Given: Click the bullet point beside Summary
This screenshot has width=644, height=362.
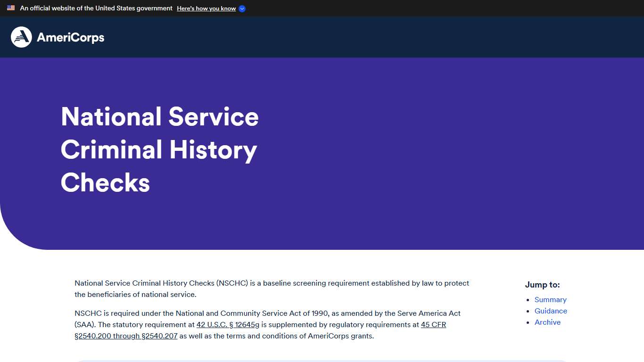Looking at the screenshot, I should pos(528,300).
